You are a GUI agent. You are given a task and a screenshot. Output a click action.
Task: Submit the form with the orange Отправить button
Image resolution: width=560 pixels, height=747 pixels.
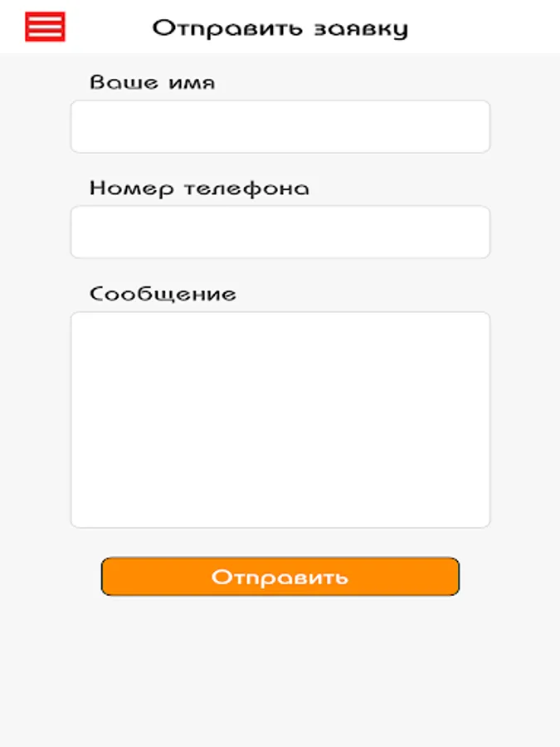280,577
